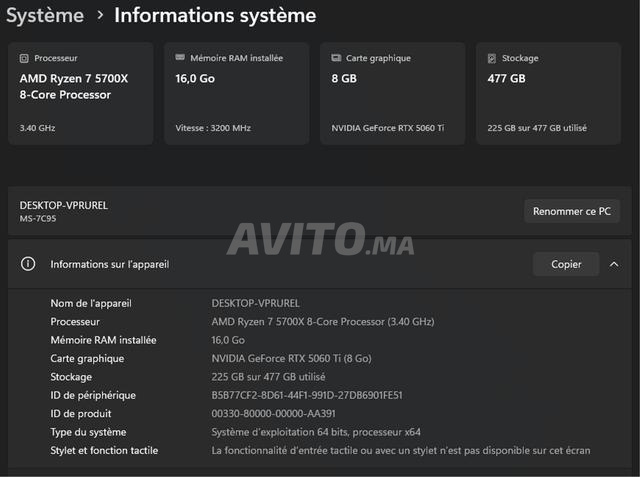The height and width of the screenshot is (477, 640).
Task: Click the ID de produit label
Action: pos(81,414)
